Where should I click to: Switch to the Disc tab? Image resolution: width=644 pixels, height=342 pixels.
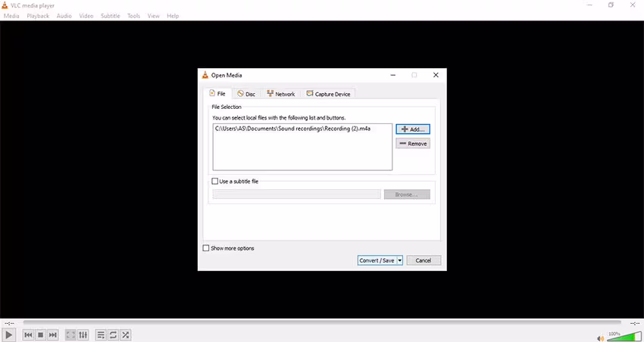[246, 94]
